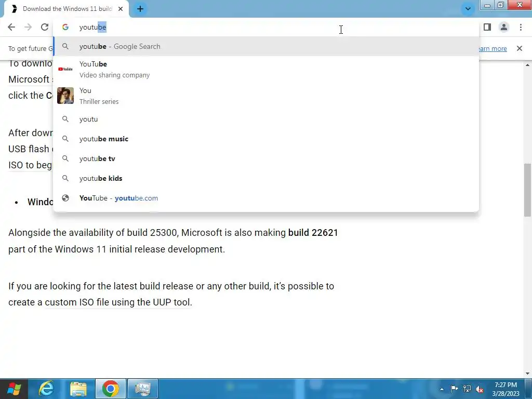Open the UUP tool custom ISO link

point(118,302)
